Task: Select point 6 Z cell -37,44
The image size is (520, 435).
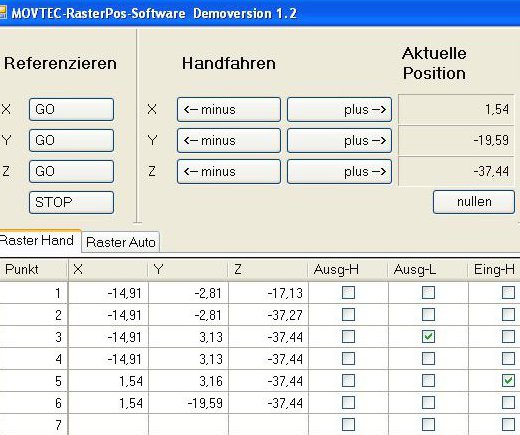Action: [268, 403]
